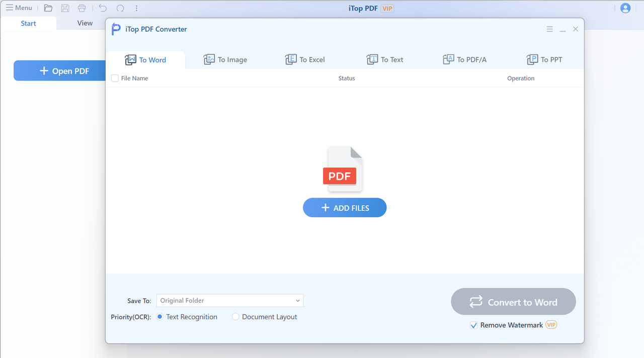Select the Text Recognition radio button

pyautogui.click(x=160, y=317)
